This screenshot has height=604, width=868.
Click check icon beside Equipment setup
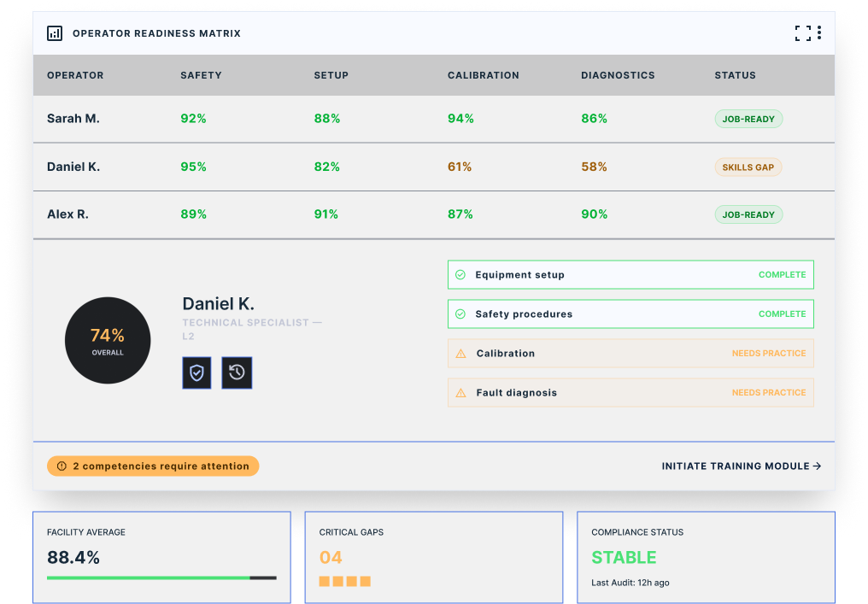[460, 274]
